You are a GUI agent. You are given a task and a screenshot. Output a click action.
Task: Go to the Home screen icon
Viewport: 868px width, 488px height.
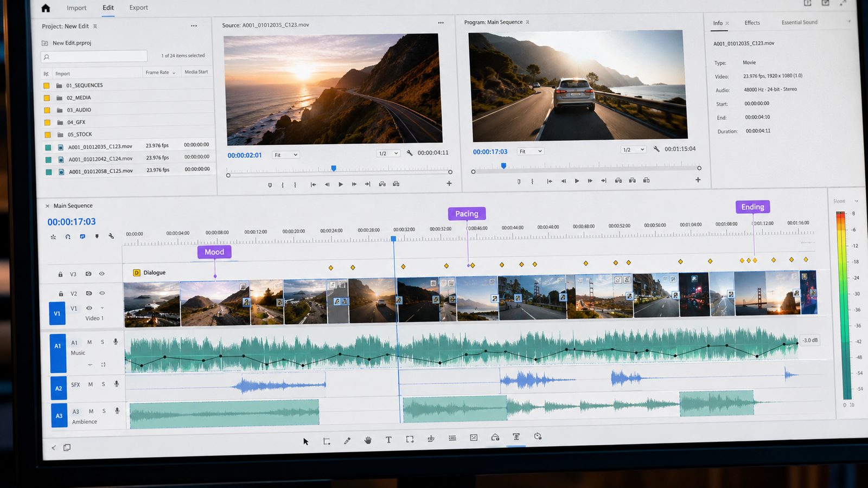tap(46, 8)
